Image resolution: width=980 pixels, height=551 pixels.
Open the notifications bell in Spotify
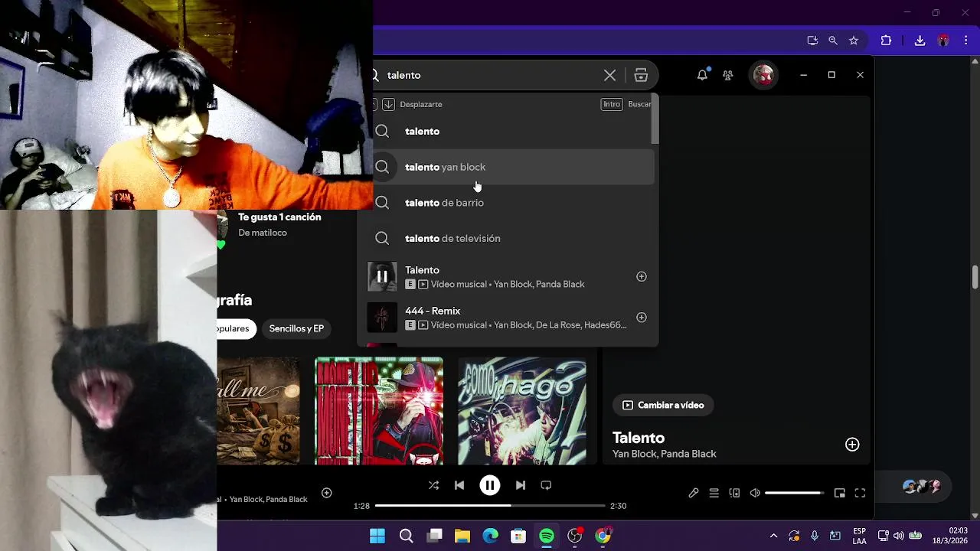click(x=702, y=75)
